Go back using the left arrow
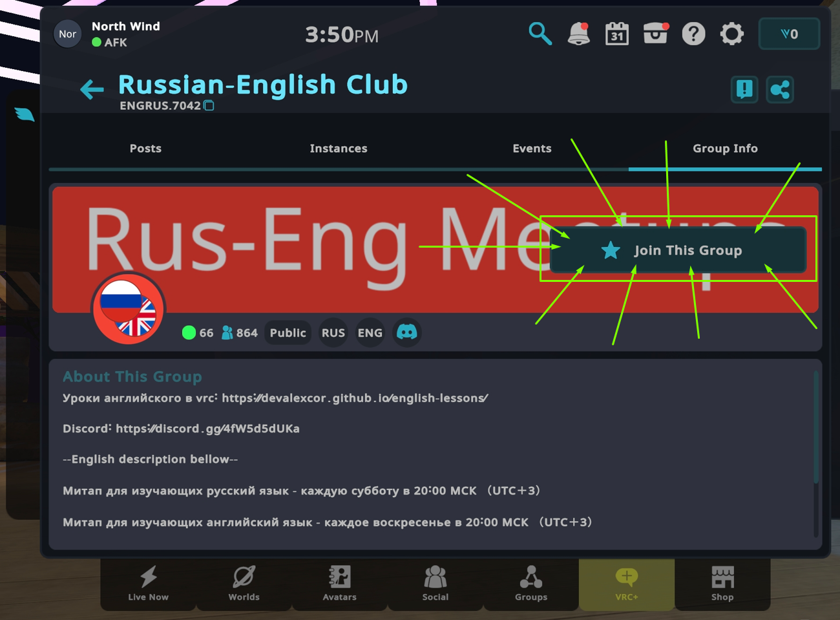The image size is (840, 620). (92, 89)
